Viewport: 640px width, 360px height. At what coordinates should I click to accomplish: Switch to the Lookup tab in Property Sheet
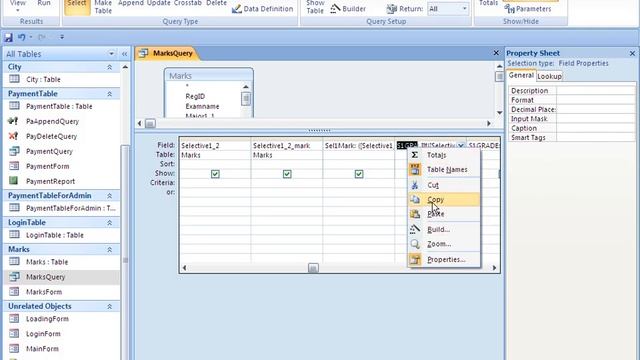(x=549, y=76)
